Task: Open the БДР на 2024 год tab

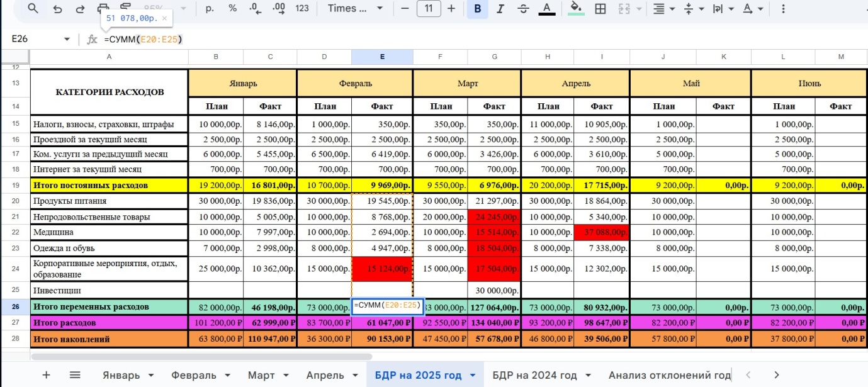Action: click(534, 375)
